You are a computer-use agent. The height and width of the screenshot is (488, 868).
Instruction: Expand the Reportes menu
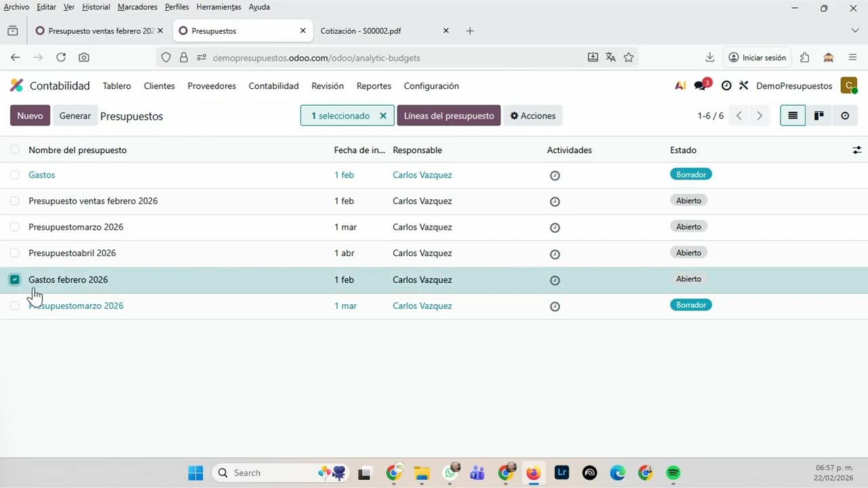(374, 86)
